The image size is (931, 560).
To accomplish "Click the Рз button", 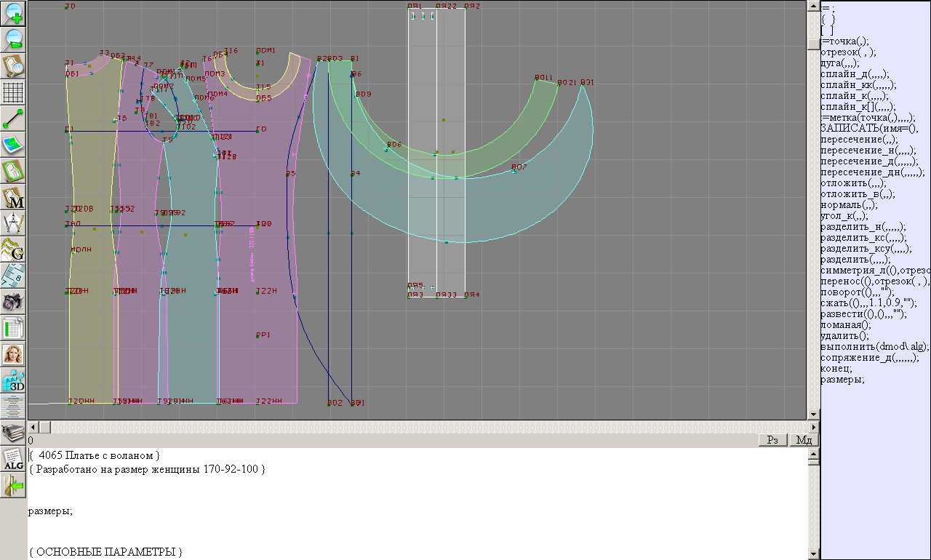I will [772, 440].
